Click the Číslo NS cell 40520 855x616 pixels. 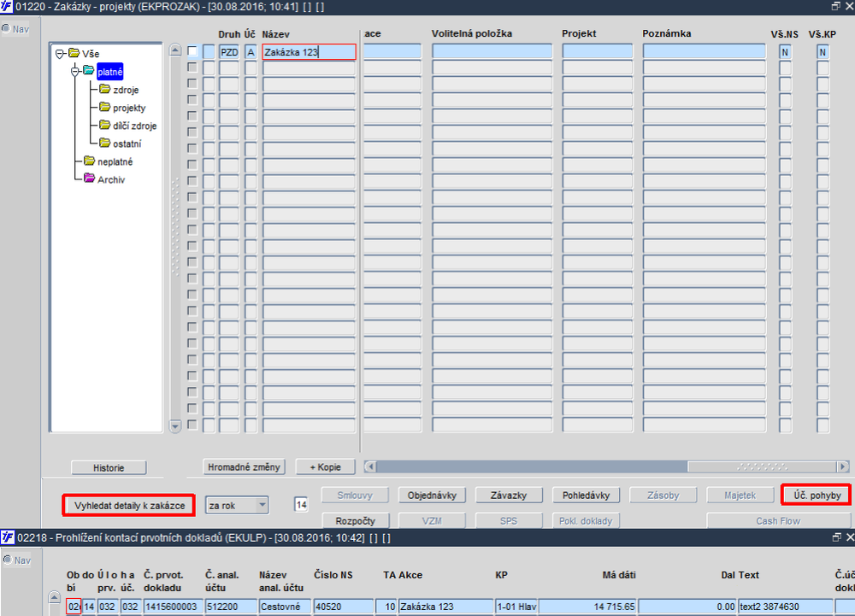(x=344, y=607)
